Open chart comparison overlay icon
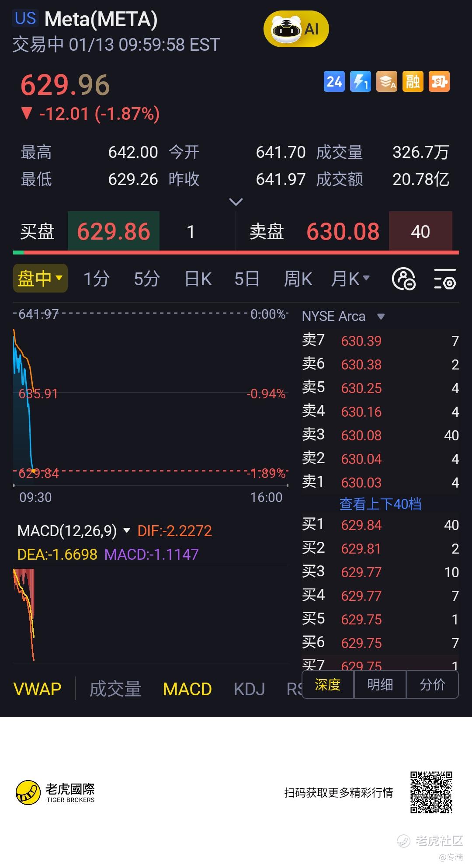 (404, 279)
